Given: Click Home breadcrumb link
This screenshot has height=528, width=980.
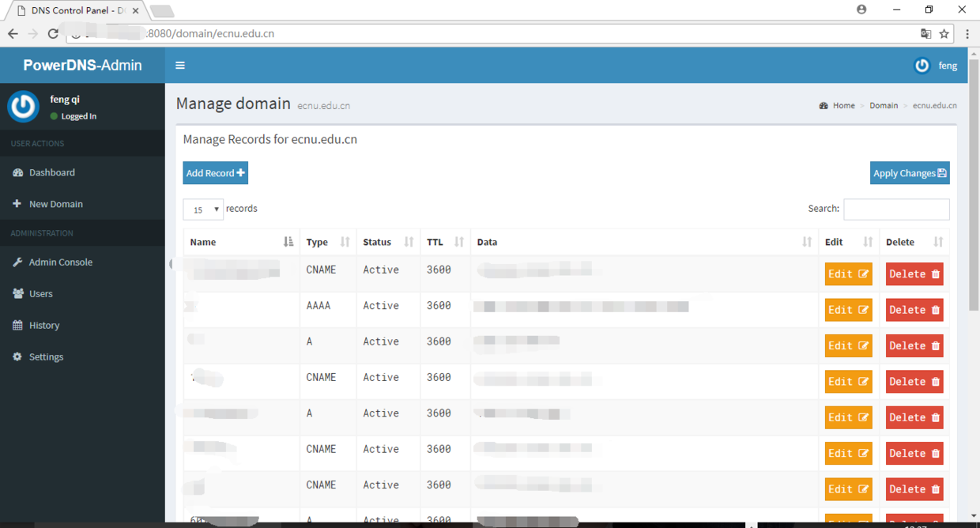Looking at the screenshot, I should click(843, 105).
